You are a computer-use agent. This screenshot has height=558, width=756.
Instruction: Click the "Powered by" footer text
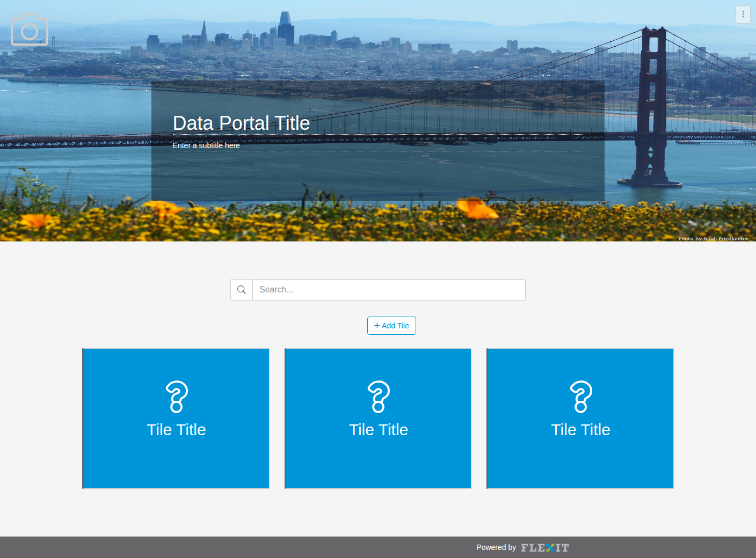coord(496,547)
